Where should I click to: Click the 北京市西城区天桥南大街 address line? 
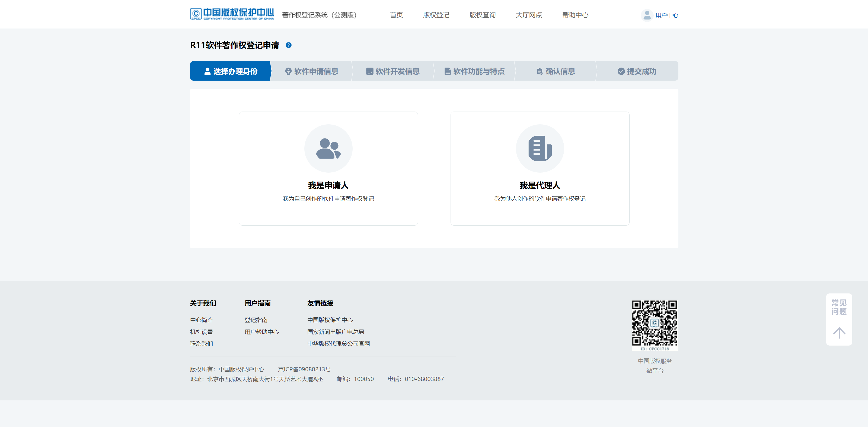click(x=256, y=379)
